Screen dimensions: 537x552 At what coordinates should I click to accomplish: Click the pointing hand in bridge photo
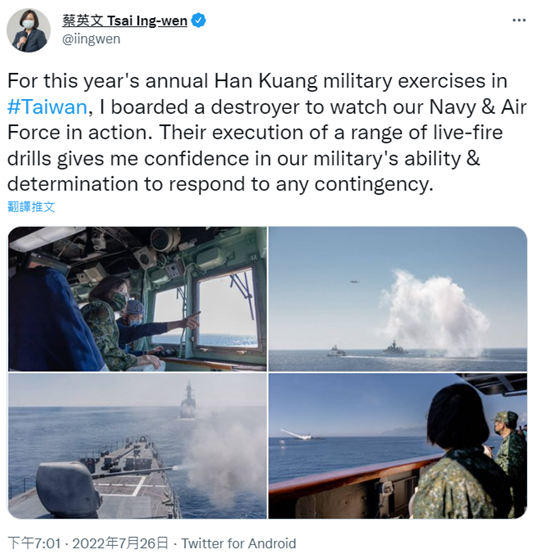[193, 319]
